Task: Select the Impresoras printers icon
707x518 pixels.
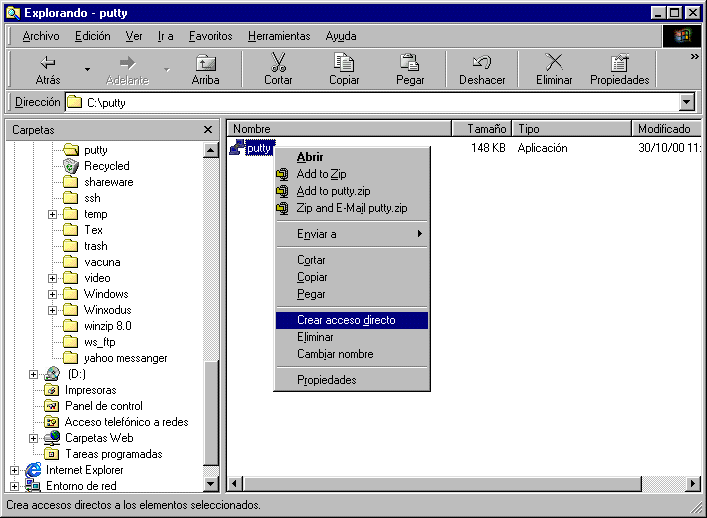Action: point(52,390)
